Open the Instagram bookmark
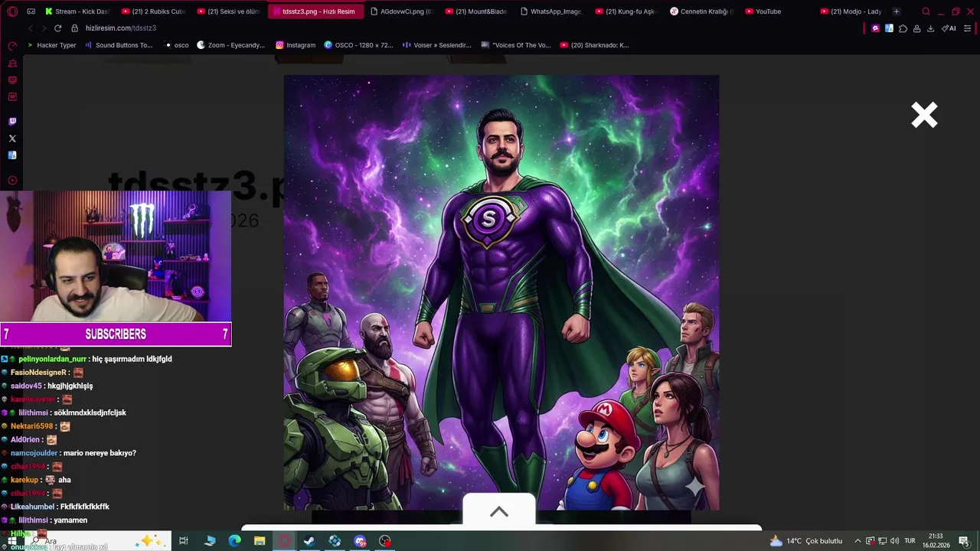 [x=296, y=45]
